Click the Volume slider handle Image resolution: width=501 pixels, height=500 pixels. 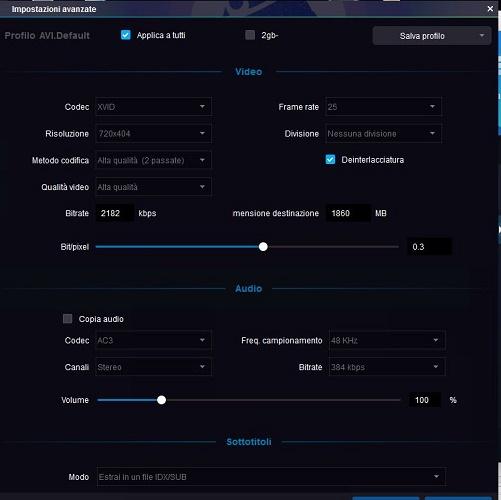[x=161, y=400]
